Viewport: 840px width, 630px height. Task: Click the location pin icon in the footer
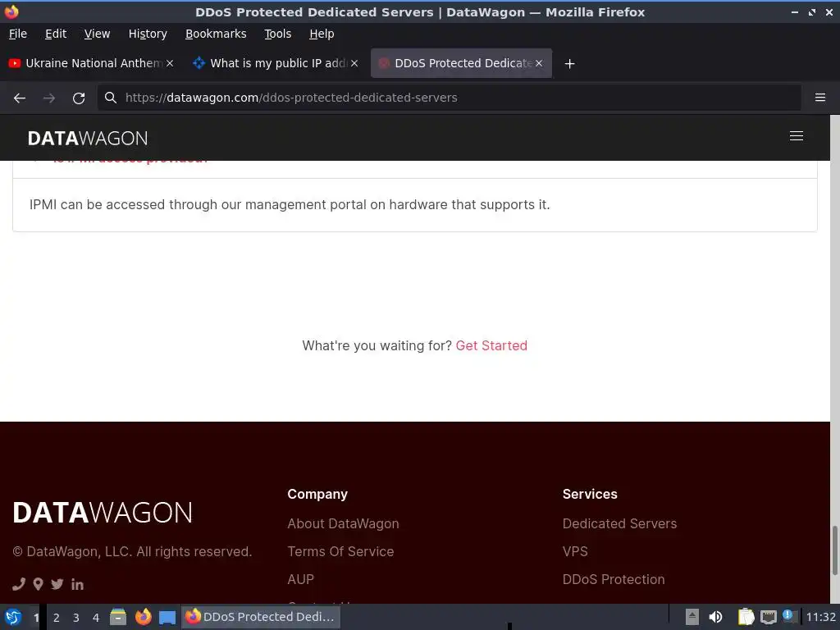pyautogui.click(x=38, y=584)
